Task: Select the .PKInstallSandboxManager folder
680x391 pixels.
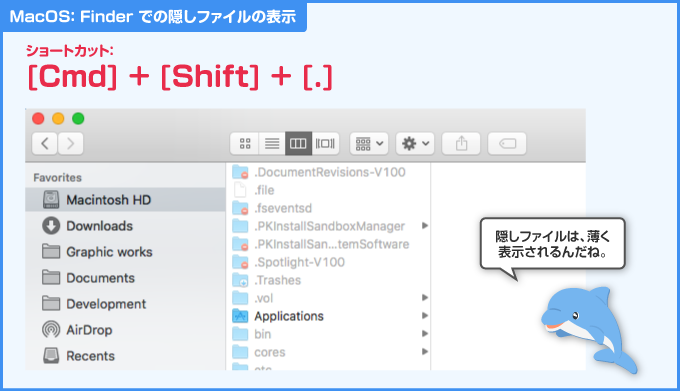Action: pos(328,226)
